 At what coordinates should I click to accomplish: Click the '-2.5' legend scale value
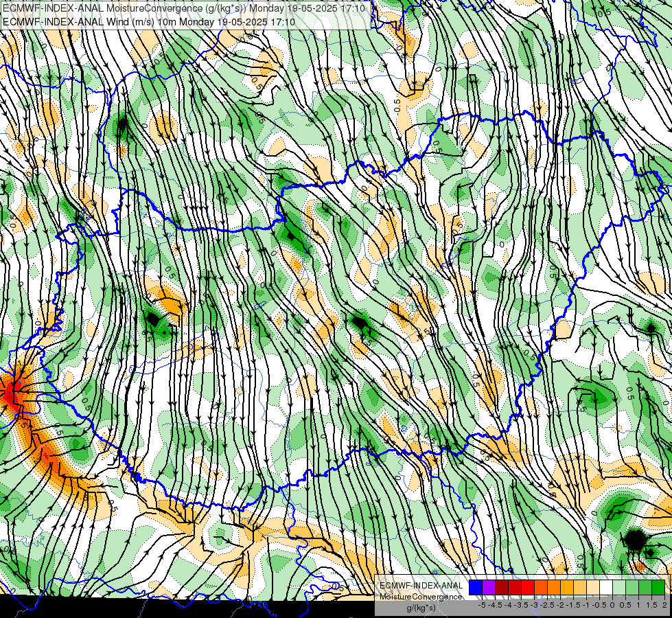click(x=547, y=605)
